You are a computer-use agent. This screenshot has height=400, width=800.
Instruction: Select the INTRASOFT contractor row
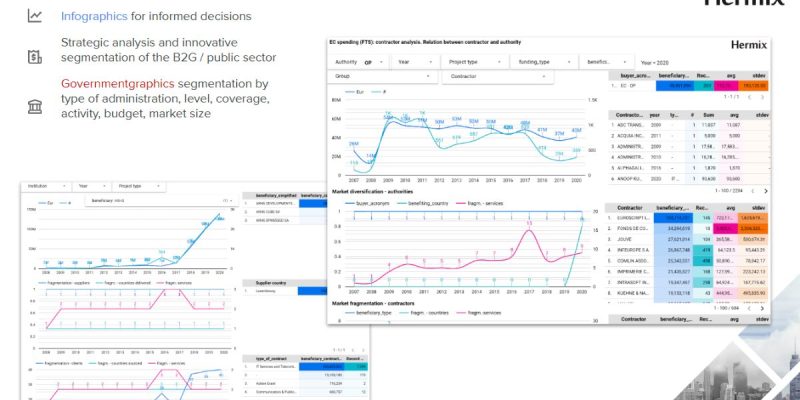(689, 282)
